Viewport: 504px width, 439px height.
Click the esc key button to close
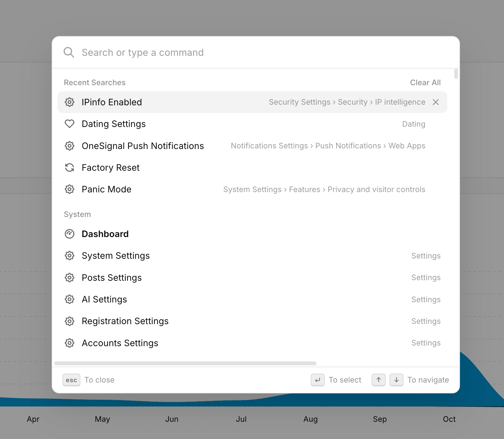[x=71, y=380]
